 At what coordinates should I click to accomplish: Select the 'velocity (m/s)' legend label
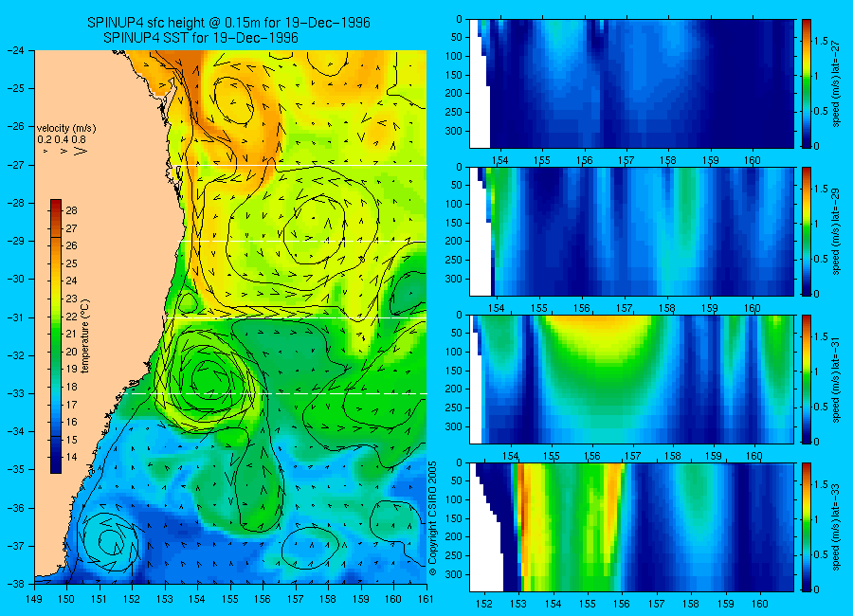point(66,129)
